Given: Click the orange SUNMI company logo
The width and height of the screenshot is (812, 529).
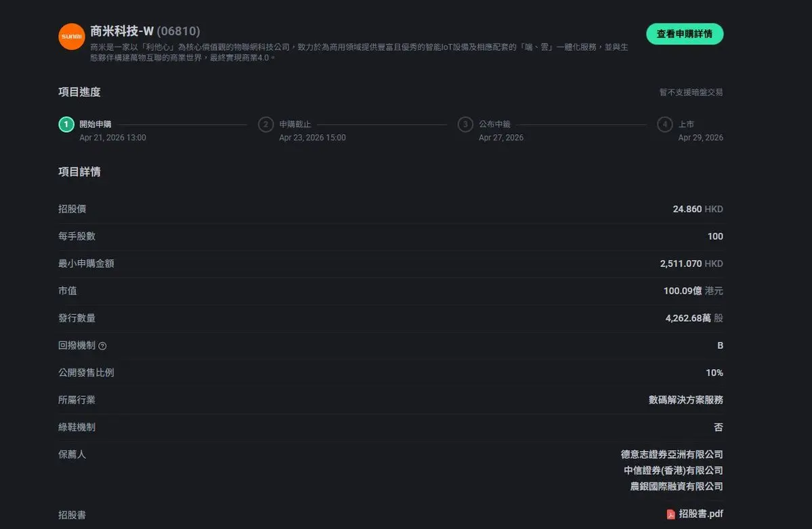Looking at the screenshot, I should click(x=72, y=37).
